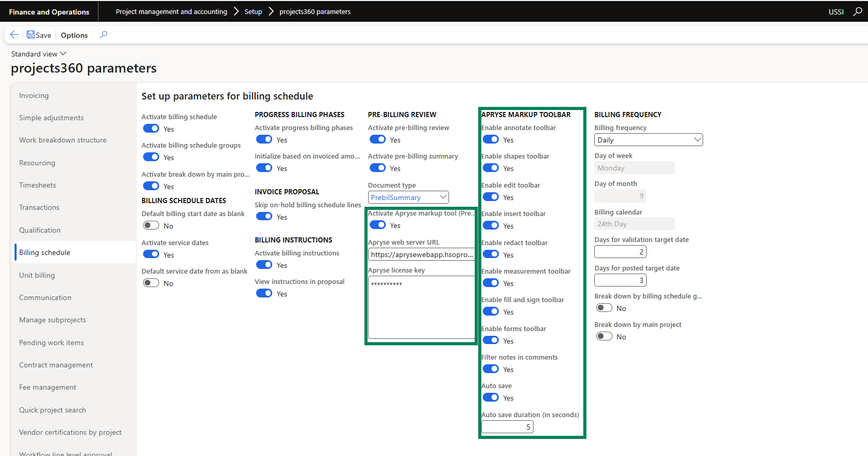Enable Default billing start date as blank

[151, 225]
